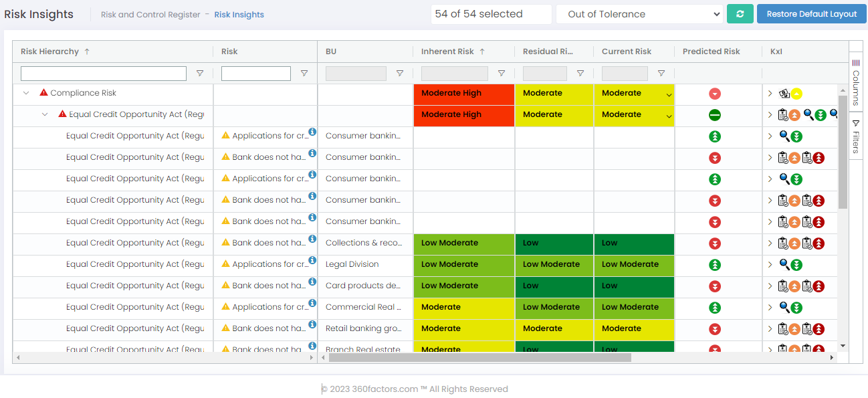Click the green refresh button
This screenshot has height=398, width=868.
pyautogui.click(x=740, y=14)
